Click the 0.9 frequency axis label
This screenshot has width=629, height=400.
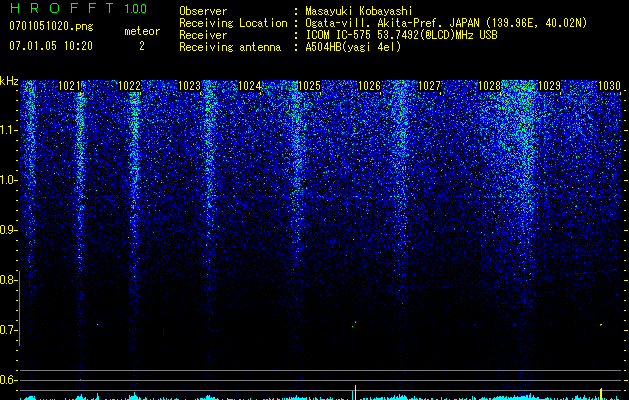tap(8, 230)
